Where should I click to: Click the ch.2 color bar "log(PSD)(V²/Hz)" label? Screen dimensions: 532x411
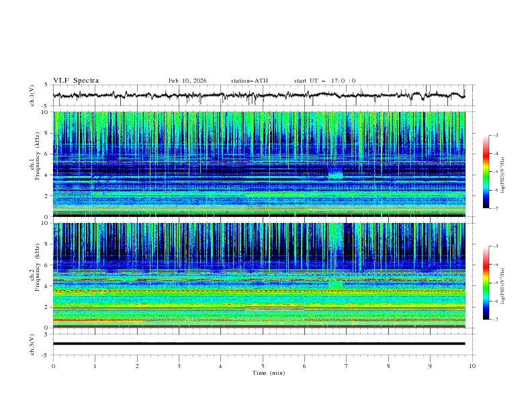(x=503, y=286)
